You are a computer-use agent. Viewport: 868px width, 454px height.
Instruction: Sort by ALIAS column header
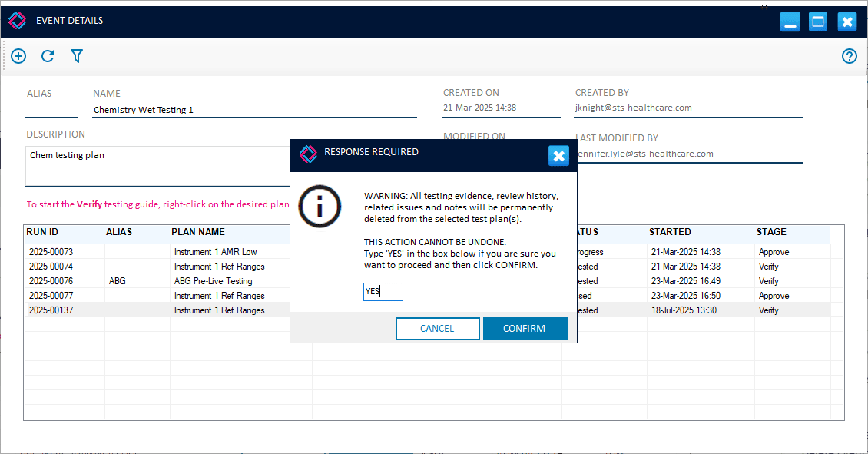click(119, 232)
